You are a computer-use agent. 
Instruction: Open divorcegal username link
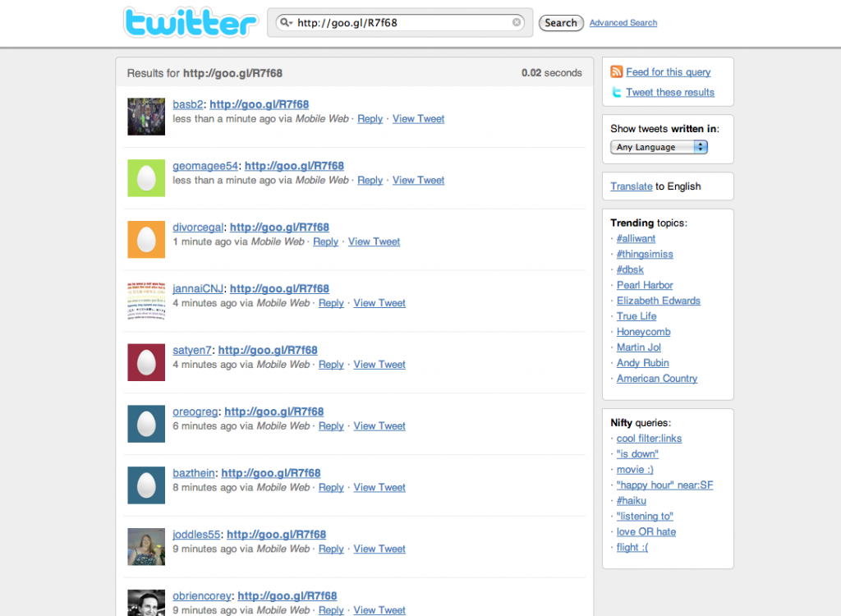pos(198,227)
